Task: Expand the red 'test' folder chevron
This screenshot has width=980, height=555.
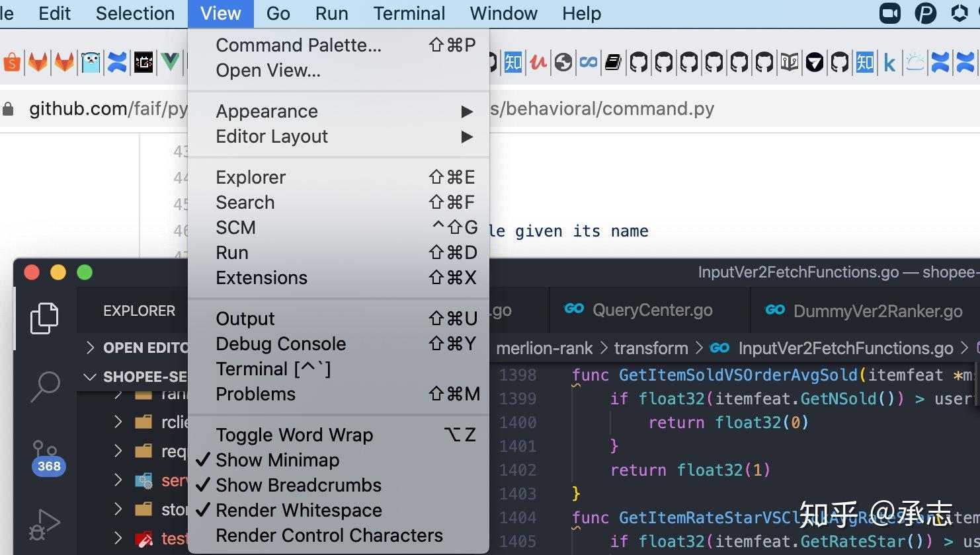Action: pos(118,538)
